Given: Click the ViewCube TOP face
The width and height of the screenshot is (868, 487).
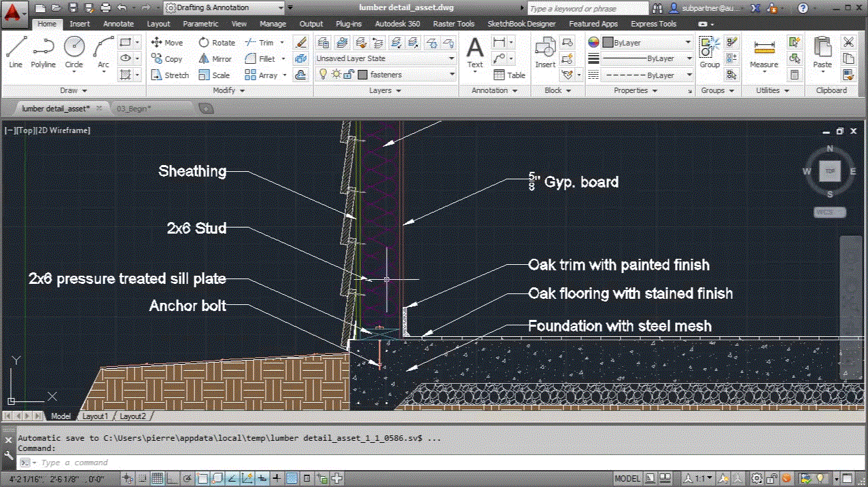Looking at the screenshot, I should pos(830,172).
